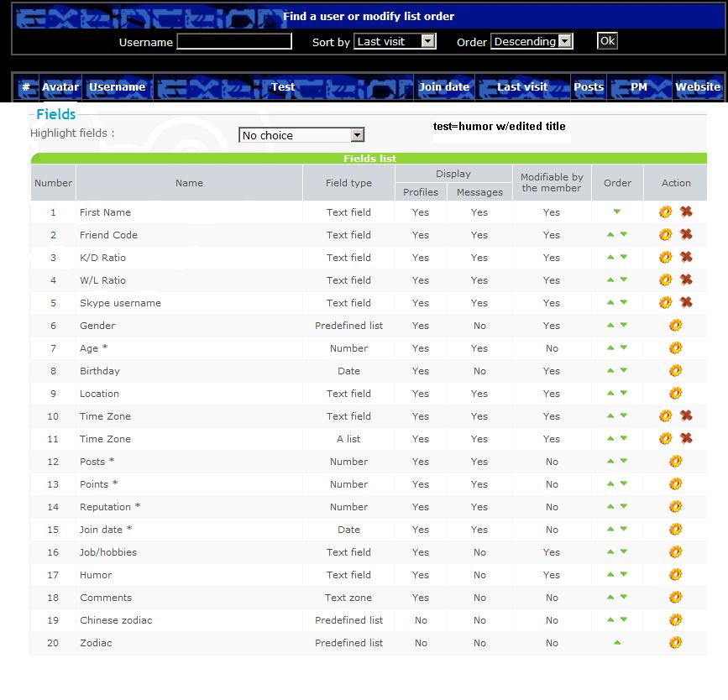Image resolution: width=728 pixels, height=700 pixels.
Task: Move Join date field down
Action: click(x=624, y=529)
